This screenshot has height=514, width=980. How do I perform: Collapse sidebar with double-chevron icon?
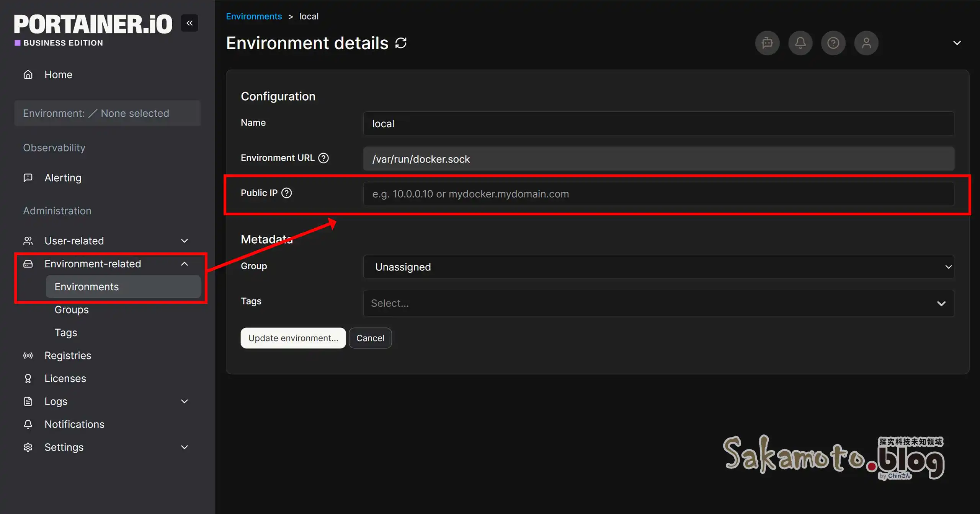click(189, 23)
